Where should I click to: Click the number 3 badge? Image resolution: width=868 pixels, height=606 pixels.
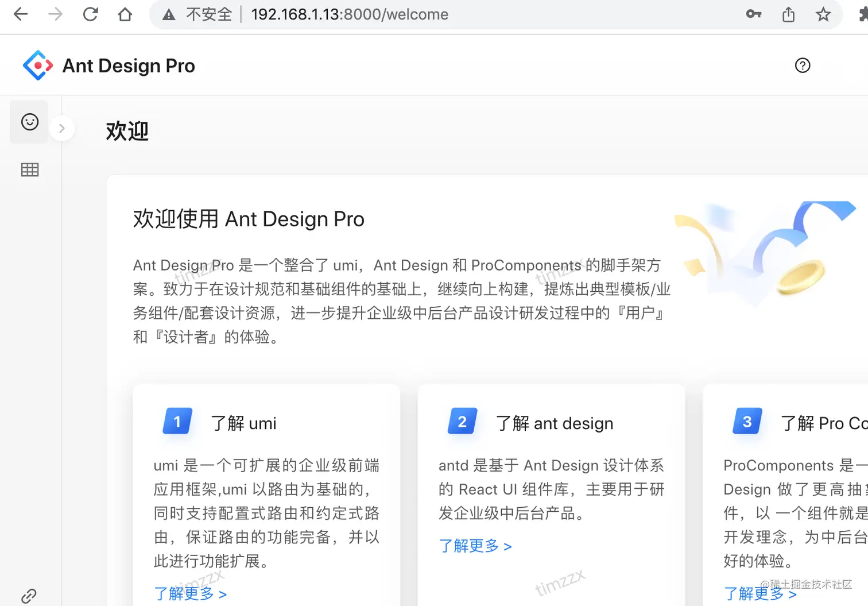pos(747,422)
